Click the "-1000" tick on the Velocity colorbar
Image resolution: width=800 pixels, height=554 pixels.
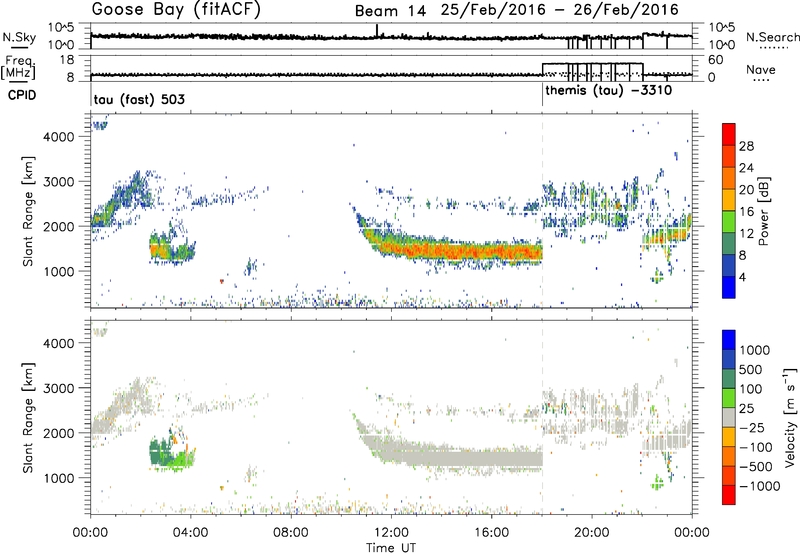(x=760, y=486)
